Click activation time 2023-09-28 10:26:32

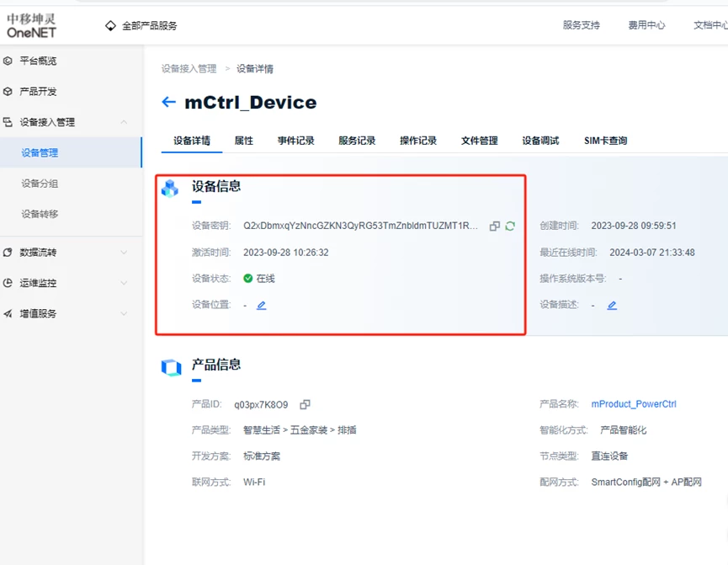click(286, 253)
